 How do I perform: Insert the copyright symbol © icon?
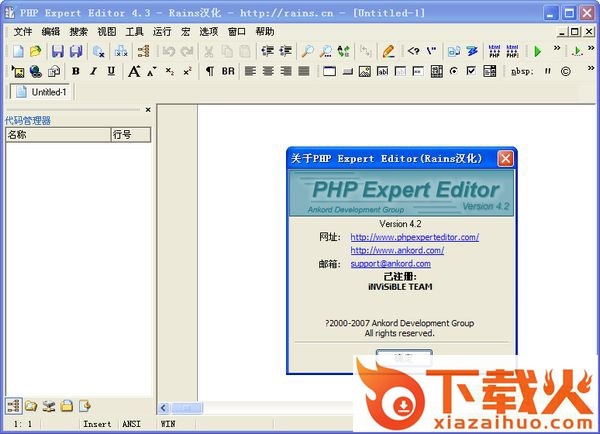[565, 71]
